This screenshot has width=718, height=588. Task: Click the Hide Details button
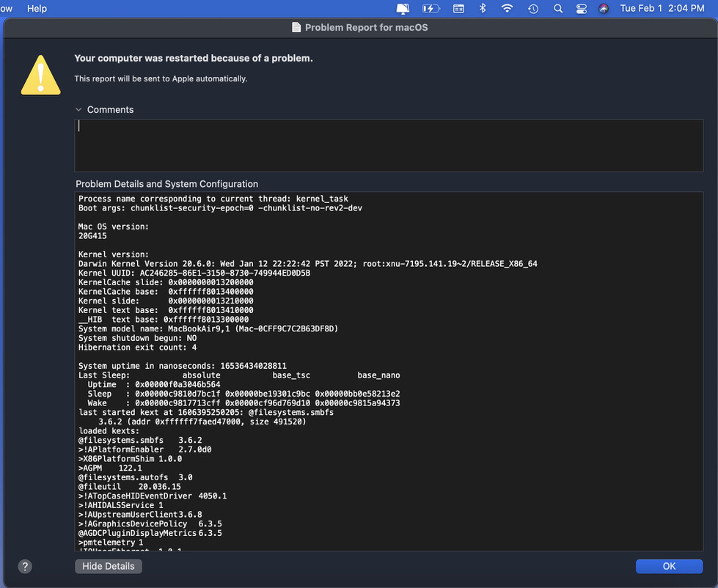pyautogui.click(x=109, y=566)
